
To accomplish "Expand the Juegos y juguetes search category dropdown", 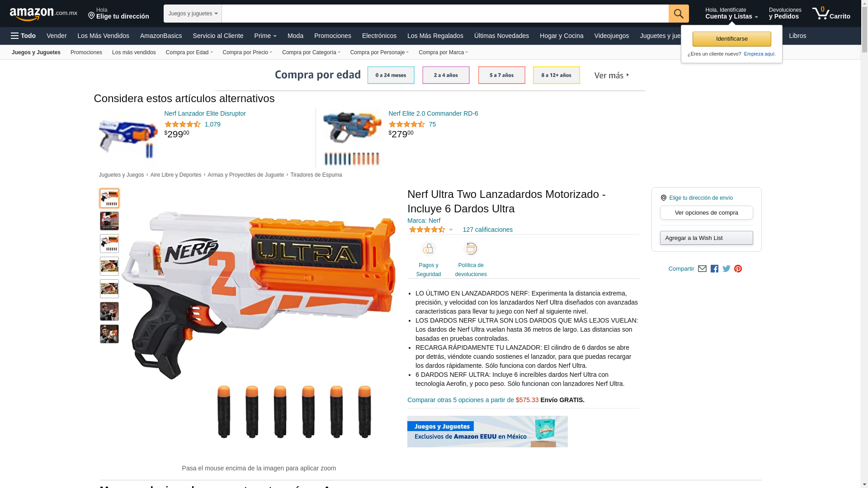I will tap(193, 14).
